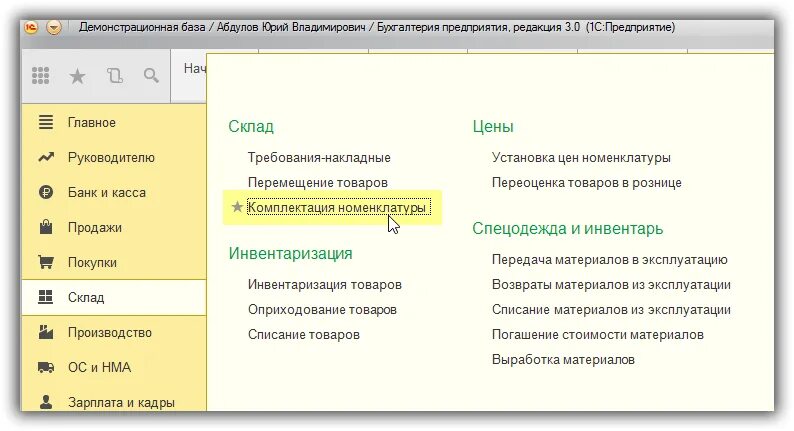This screenshot has height=431, width=794.
Task: Click the ОС и НМА truck icon
Action: tap(46, 367)
